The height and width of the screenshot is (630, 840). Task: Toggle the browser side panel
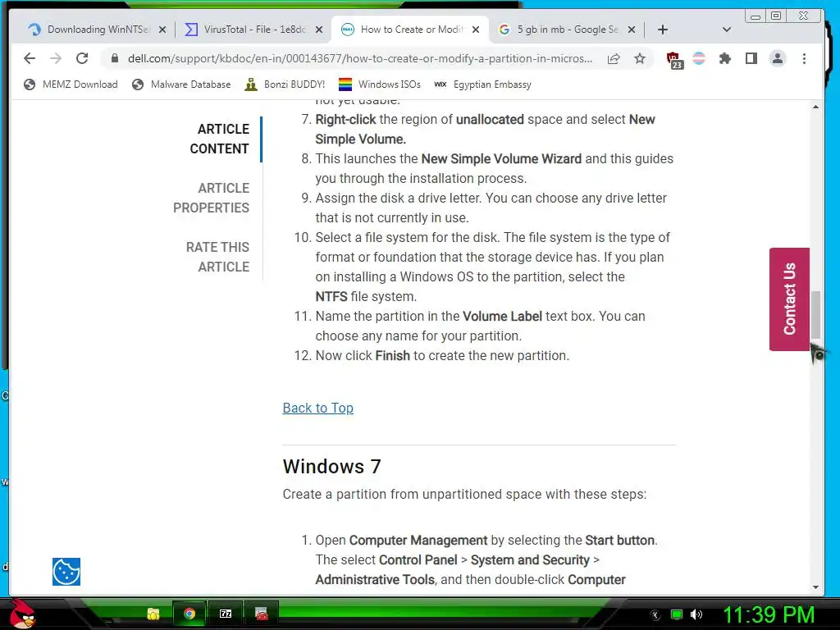(751, 58)
